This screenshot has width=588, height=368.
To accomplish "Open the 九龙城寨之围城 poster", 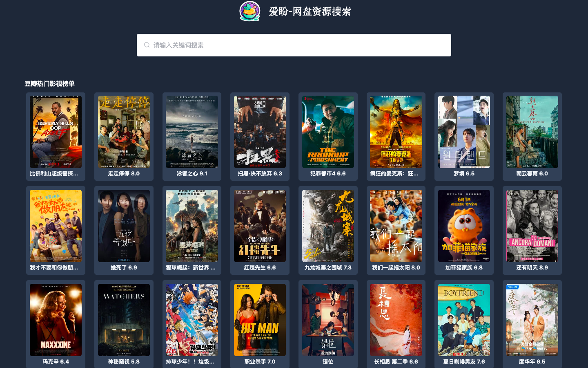I will click(x=328, y=226).
